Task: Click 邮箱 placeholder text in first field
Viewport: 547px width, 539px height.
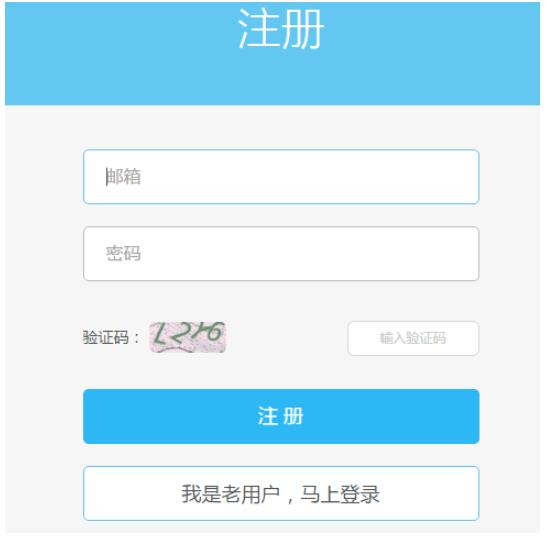Action: [123, 177]
